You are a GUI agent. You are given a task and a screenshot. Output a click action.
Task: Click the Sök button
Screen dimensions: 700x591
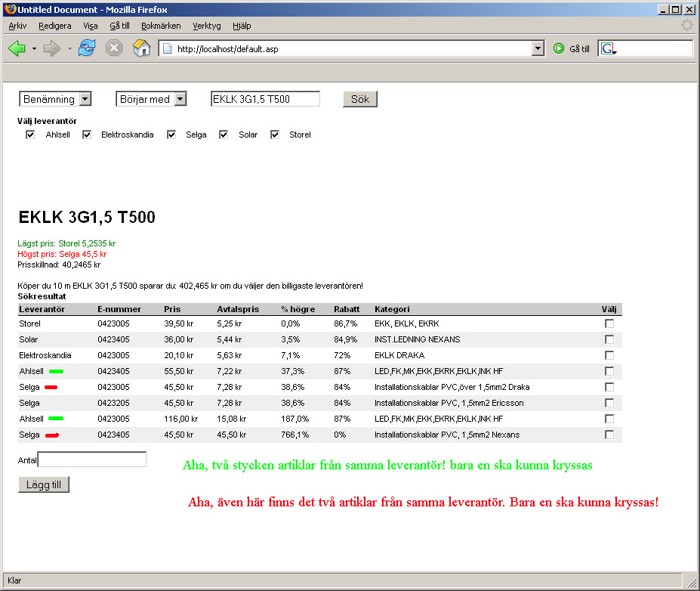(360, 99)
